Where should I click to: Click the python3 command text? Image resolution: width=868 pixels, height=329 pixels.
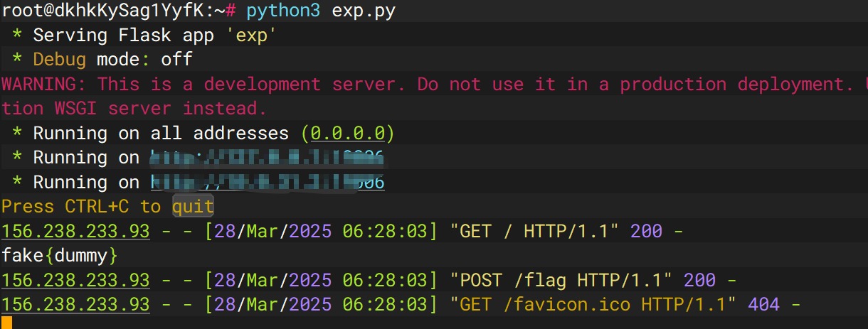point(283,11)
